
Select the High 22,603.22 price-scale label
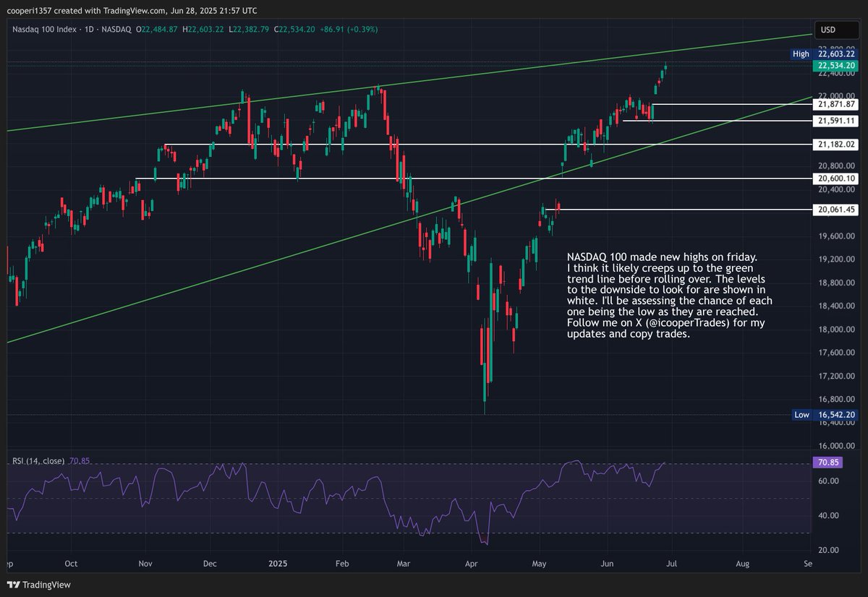[x=824, y=53]
